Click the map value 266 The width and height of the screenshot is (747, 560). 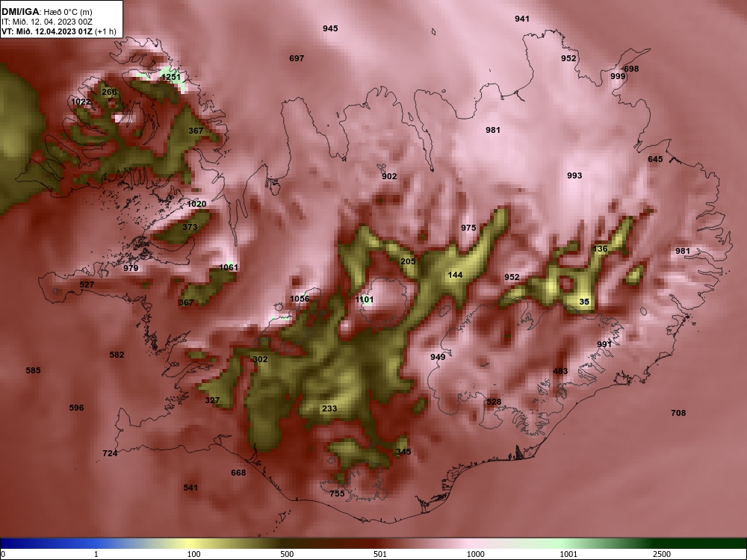pos(109,93)
